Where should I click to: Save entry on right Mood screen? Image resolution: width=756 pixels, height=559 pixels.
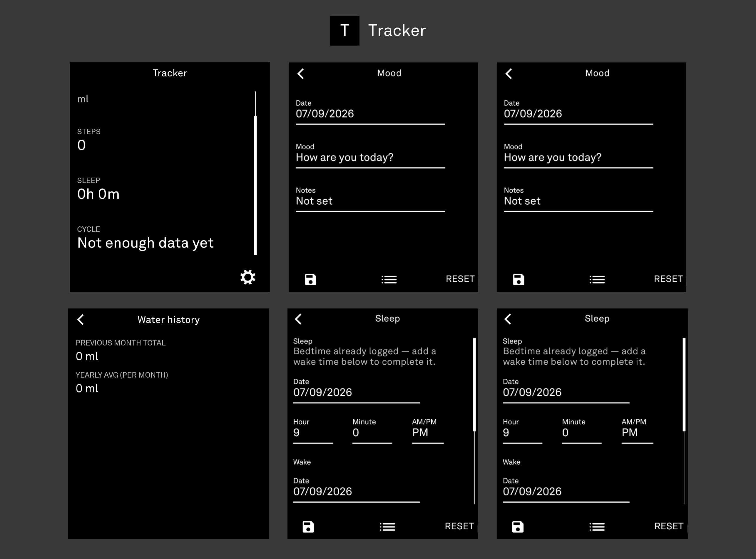pos(519,279)
